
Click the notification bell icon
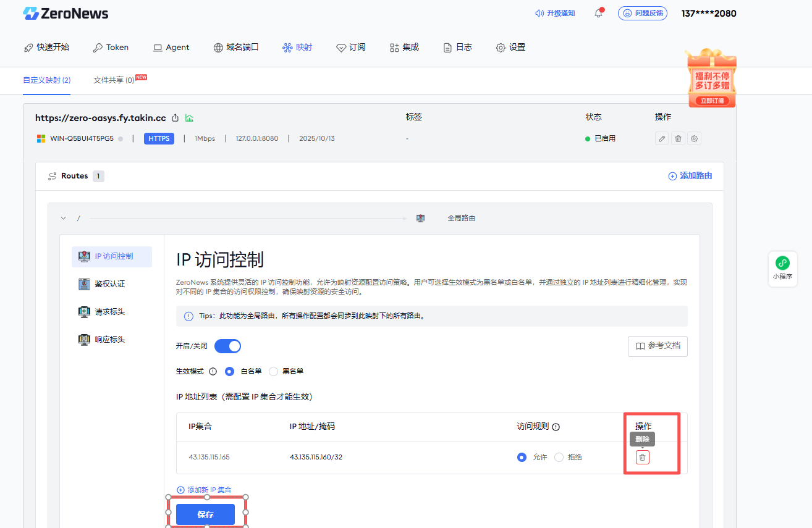pos(598,13)
